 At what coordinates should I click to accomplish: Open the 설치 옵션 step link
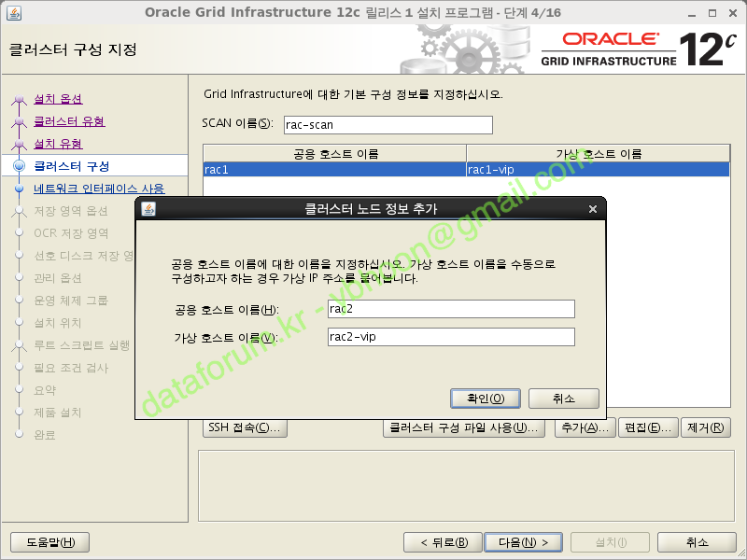coord(58,99)
